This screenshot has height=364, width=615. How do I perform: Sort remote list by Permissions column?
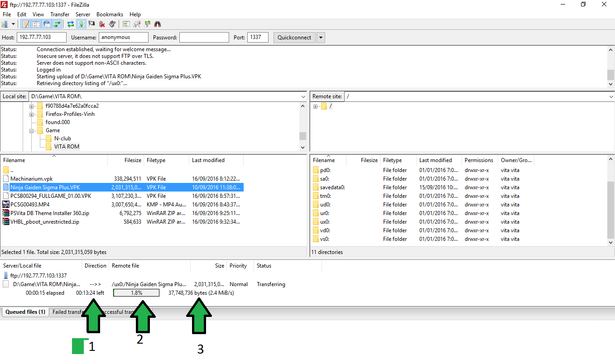[x=480, y=160]
